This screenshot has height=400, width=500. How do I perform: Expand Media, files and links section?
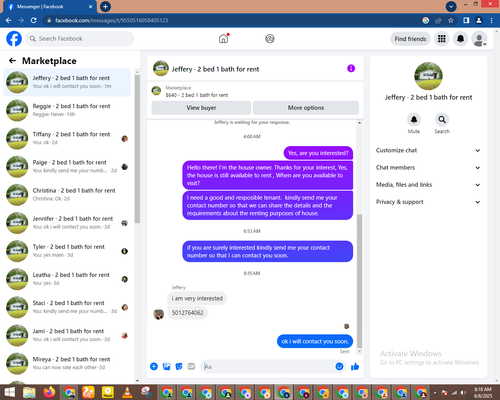[428, 185]
